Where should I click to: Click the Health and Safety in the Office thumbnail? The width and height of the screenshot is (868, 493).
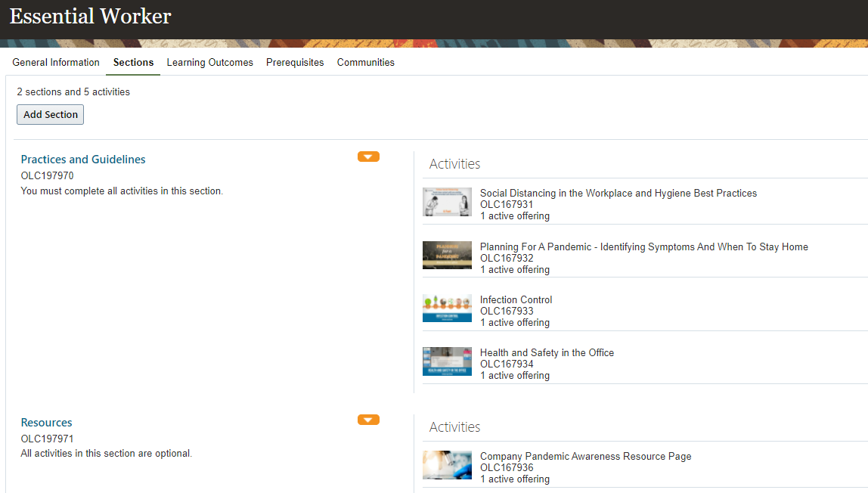point(448,361)
